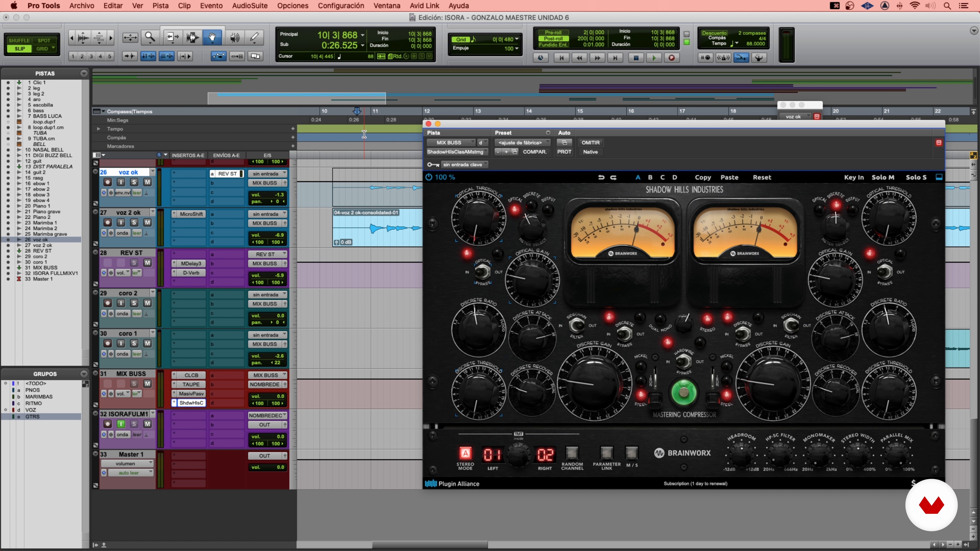Viewport: 980px width, 551px height.
Task: Enable SLIP edit mode
Action: pyautogui.click(x=19, y=49)
